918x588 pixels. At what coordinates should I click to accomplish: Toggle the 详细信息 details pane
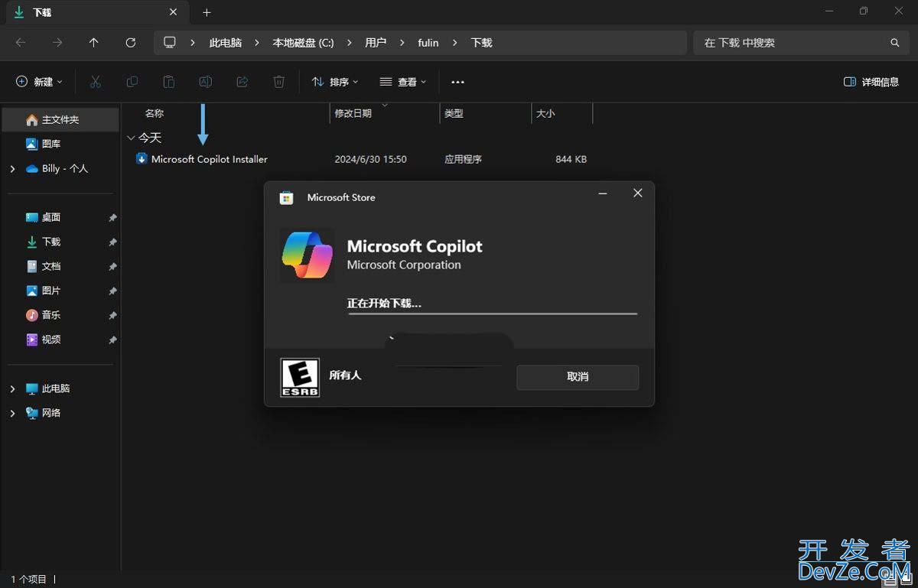871,82
